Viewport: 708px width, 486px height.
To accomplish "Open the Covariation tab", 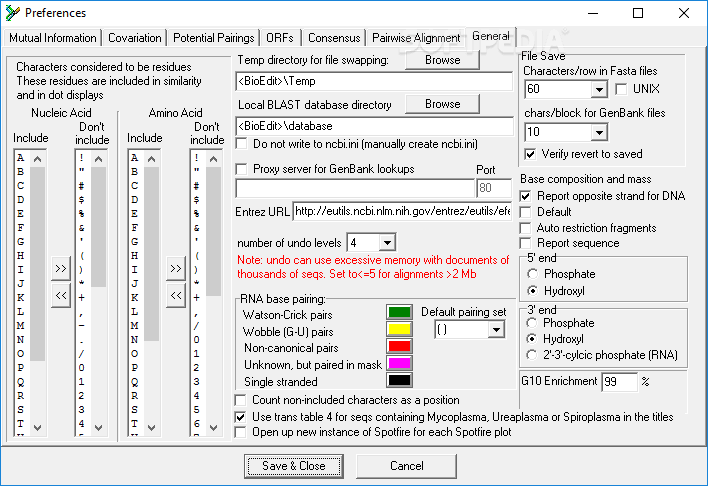I will 135,38.
